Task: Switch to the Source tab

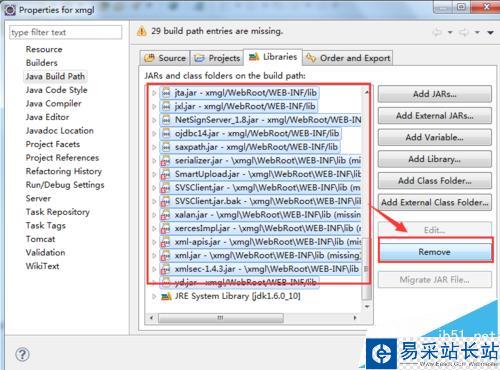Action: click(165, 58)
